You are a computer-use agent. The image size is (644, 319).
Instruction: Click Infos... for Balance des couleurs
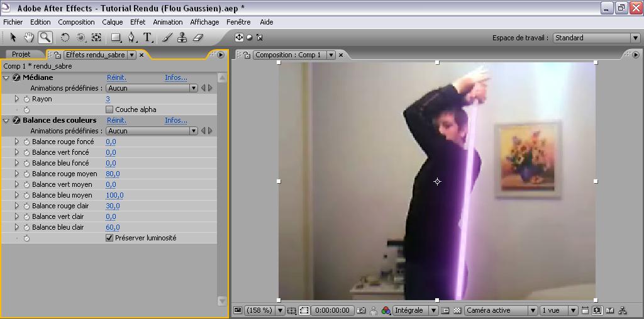click(176, 120)
